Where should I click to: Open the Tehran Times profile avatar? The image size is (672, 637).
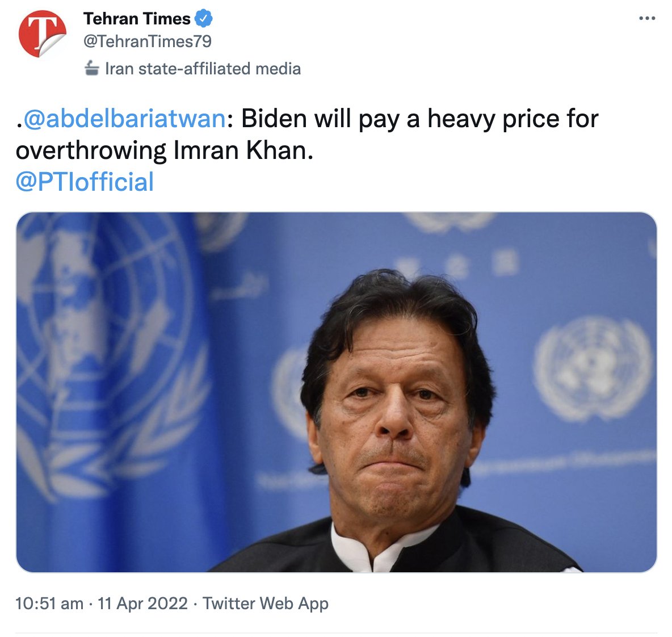point(43,34)
